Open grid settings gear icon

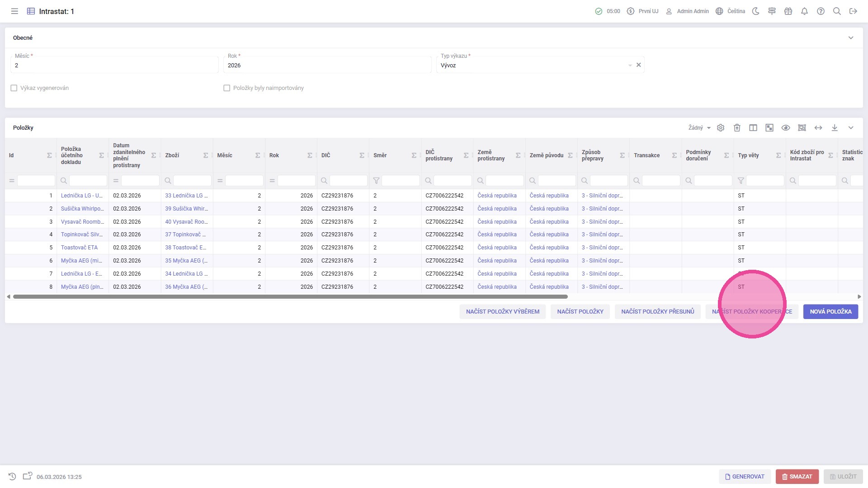point(721,128)
